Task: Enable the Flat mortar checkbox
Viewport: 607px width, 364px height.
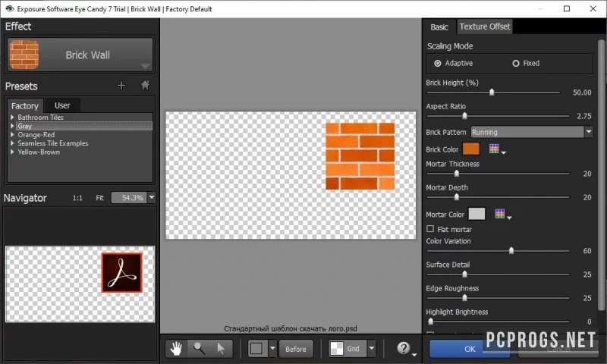Action: point(430,229)
